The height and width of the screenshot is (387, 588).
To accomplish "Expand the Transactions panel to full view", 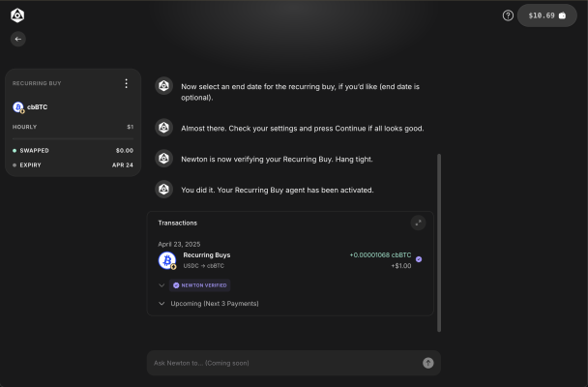I will (418, 223).
